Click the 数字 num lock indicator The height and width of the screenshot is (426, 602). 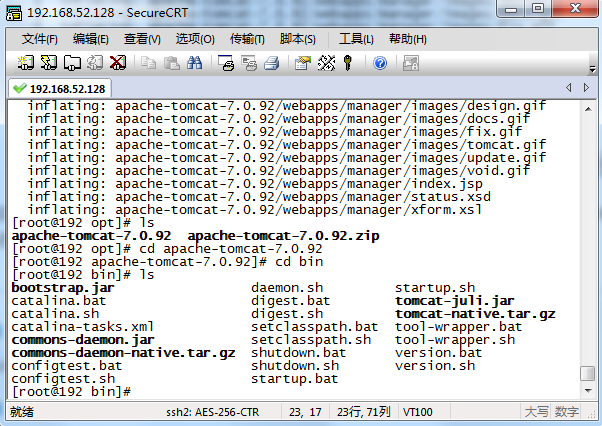click(x=566, y=412)
